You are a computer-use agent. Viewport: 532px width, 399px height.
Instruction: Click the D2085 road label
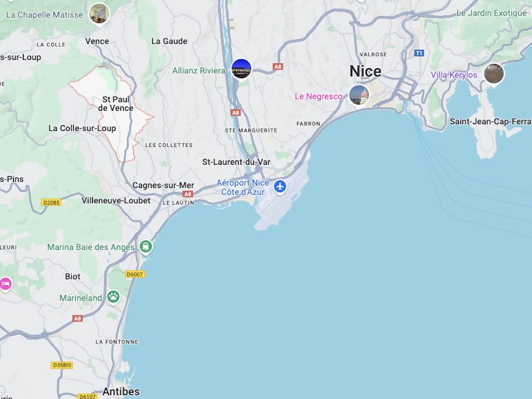tap(51, 203)
